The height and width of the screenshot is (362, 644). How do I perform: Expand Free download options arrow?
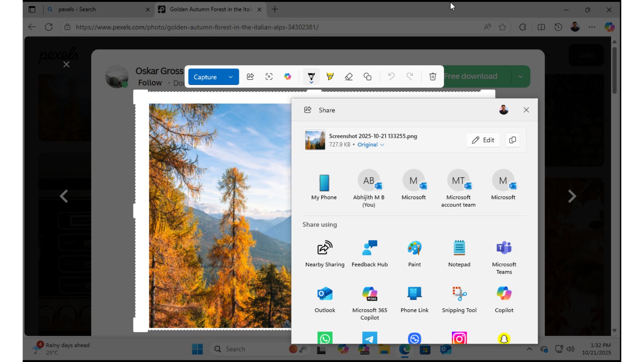point(520,76)
